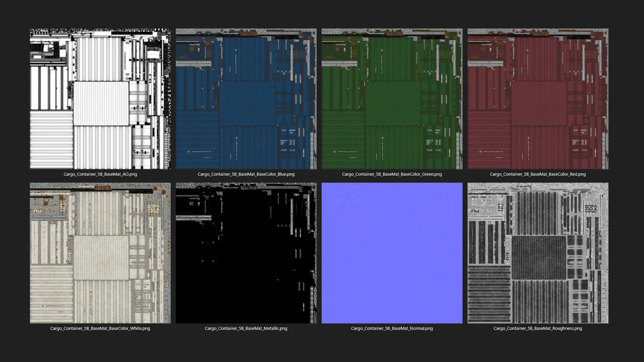Select the BaseColor White texture thumbnail
Image resolution: width=644 pixels, height=362 pixels.
click(100, 253)
